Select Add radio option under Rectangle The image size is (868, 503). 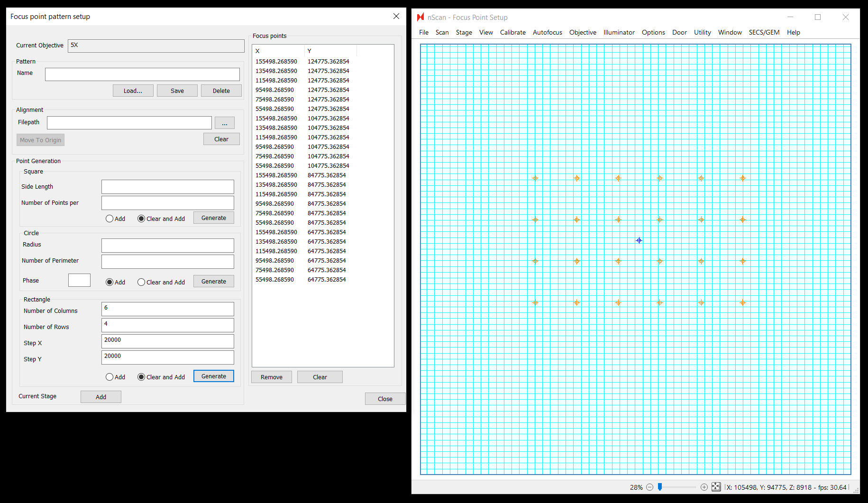click(x=110, y=377)
